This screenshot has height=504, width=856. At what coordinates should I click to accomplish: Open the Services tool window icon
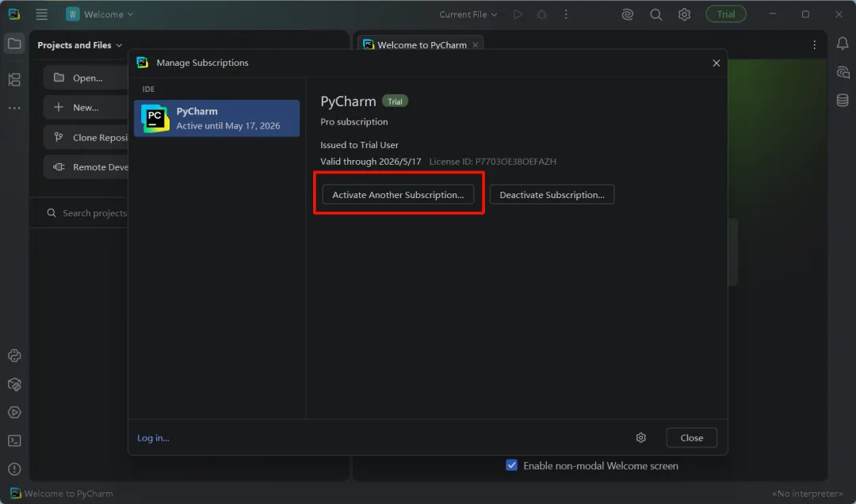coord(14,412)
